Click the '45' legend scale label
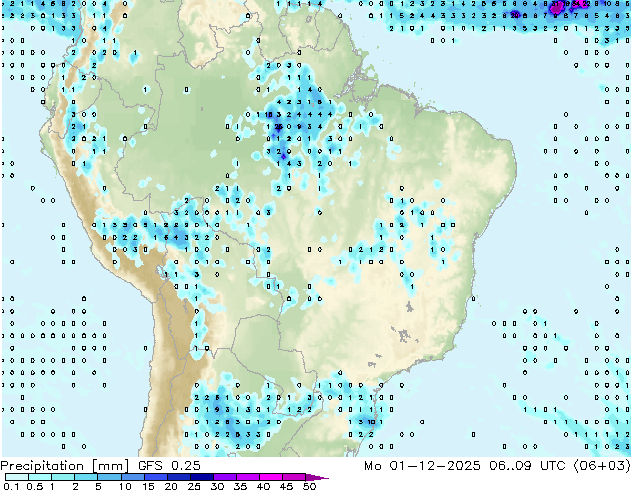Viewport: 634px width, 490px height. point(286,486)
